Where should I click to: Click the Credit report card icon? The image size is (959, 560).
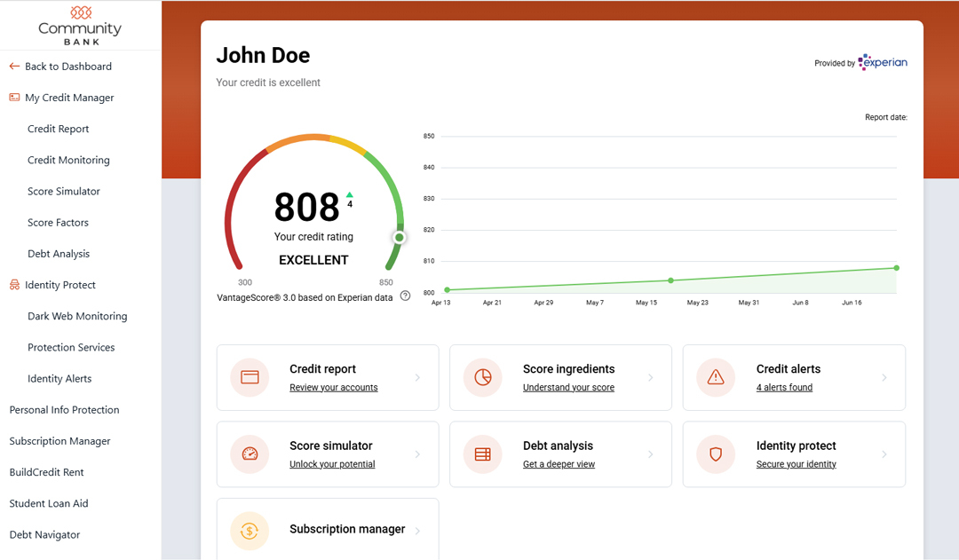pos(250,377)
